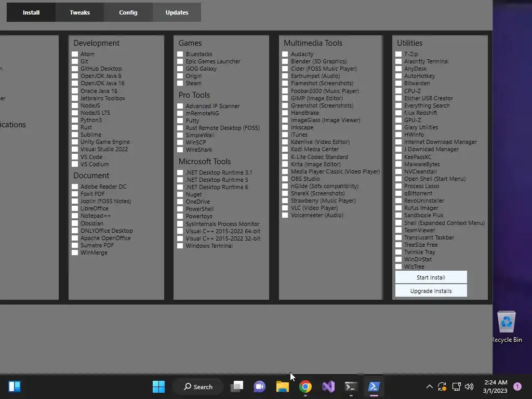
Task: Show hidden system tray icons
Action: 429,387
